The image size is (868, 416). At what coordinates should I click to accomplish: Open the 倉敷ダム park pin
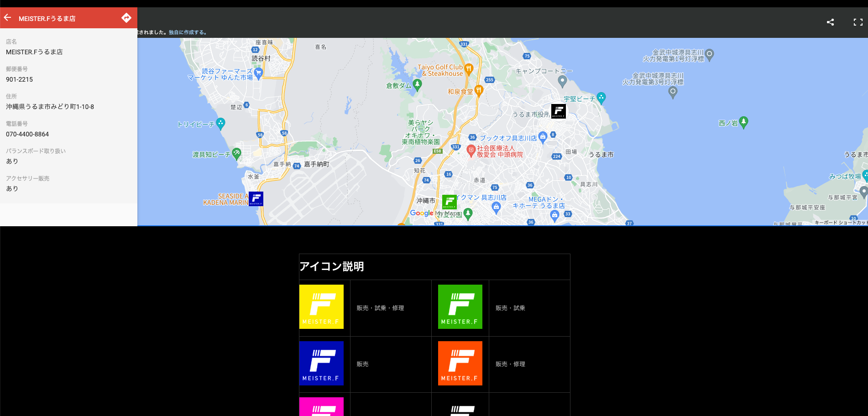pyautogui.click(x=417, y=85)
